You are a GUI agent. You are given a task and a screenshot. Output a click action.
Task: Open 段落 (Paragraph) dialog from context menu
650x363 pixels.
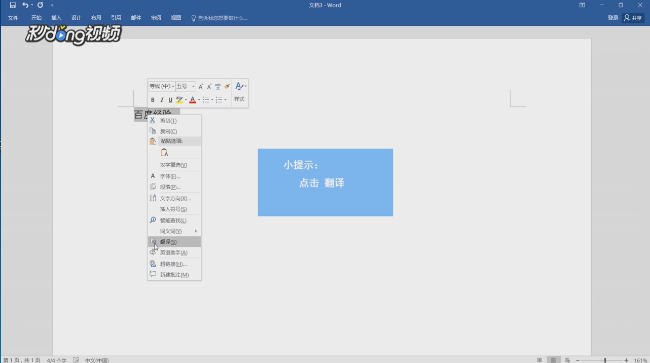click(x=175, y=187)
